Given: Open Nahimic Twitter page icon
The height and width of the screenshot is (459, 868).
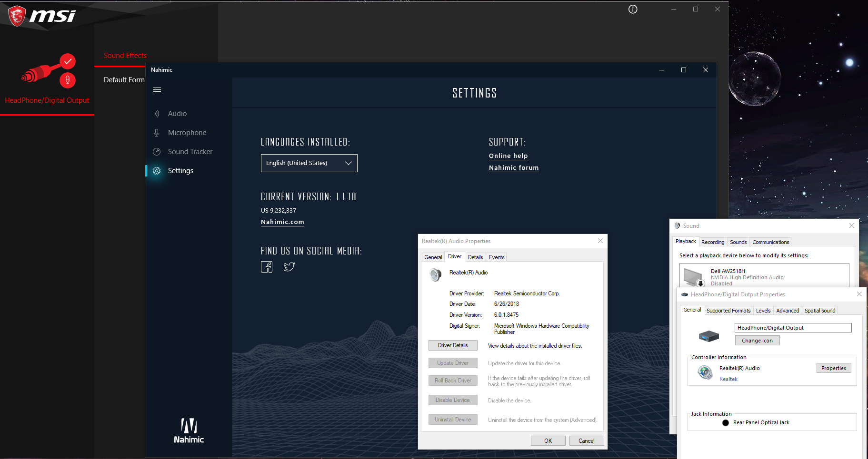Looking at the screenshot, I should (289, 267).
